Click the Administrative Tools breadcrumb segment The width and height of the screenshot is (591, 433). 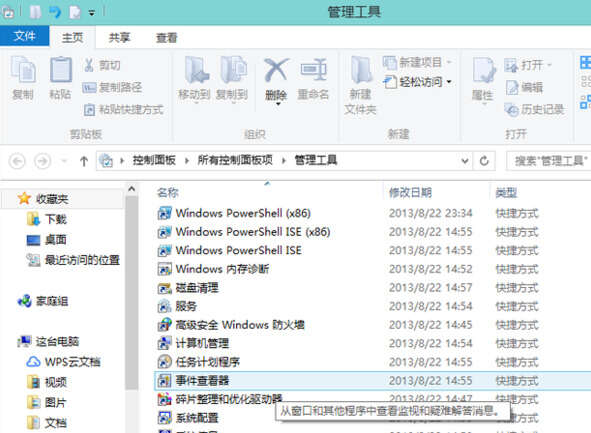315,161
